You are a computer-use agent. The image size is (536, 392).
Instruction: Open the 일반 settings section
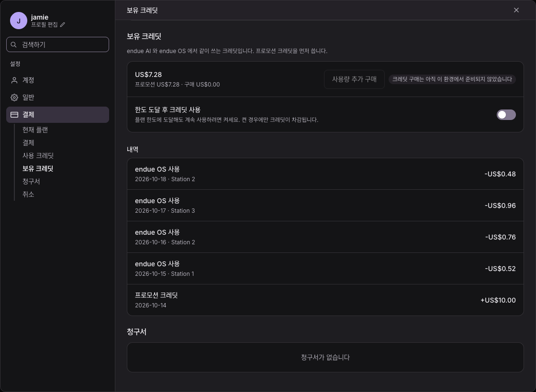pos(57,98)
